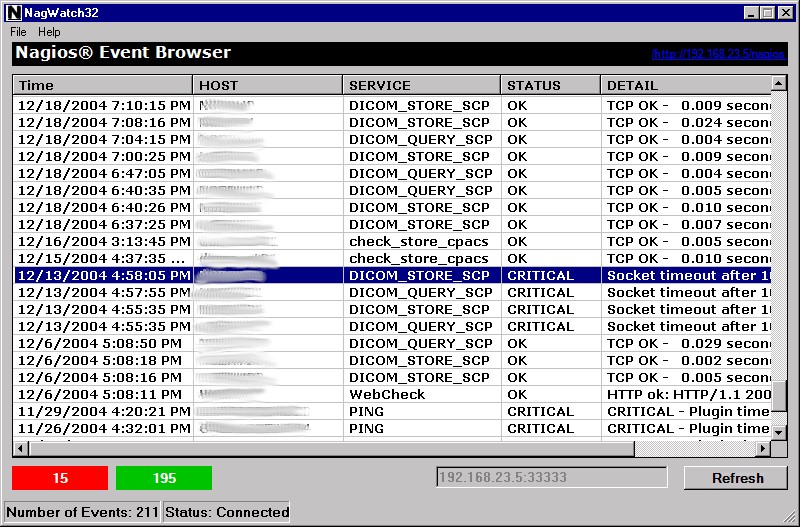Sort by the Time column header
The image size is (800, 527).
coord(103,85)
